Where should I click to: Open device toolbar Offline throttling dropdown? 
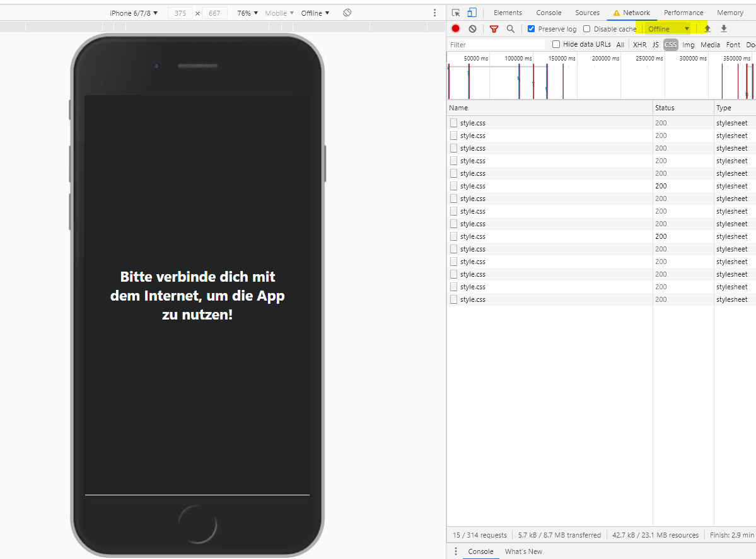click(315, 13)
